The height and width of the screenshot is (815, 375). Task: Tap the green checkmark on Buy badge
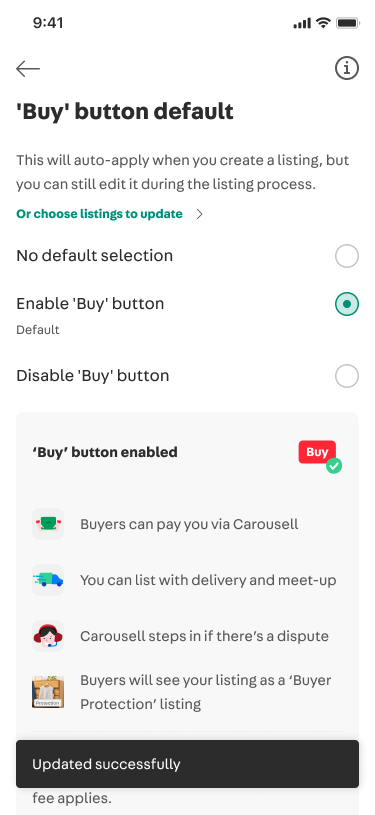334,465
